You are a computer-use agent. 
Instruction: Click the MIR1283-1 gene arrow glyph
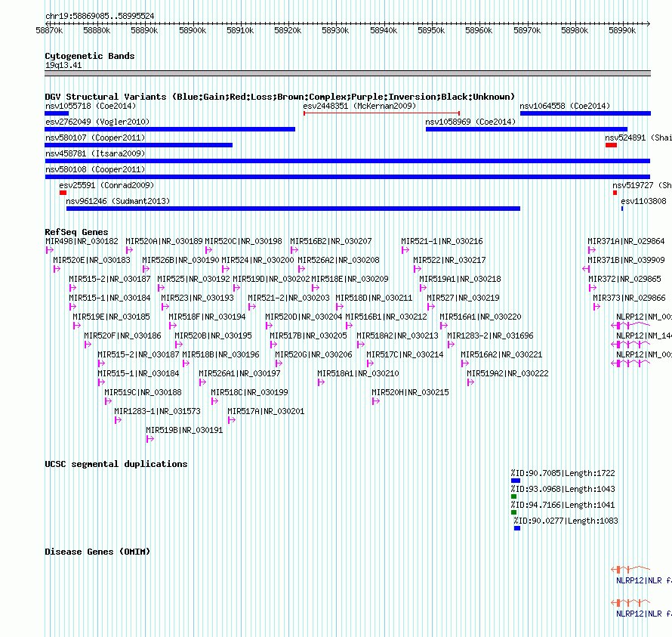coord(119,420)
